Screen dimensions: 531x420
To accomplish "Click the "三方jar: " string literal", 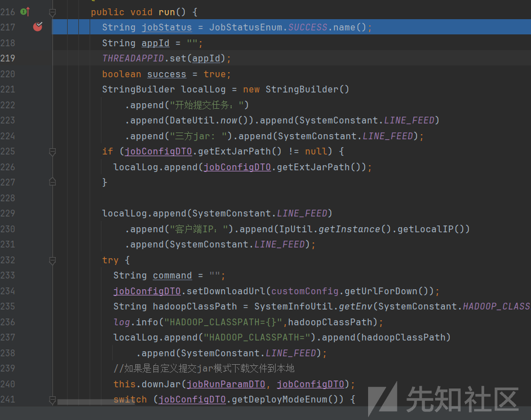I will pyautogui.click(x=198, y=136).
